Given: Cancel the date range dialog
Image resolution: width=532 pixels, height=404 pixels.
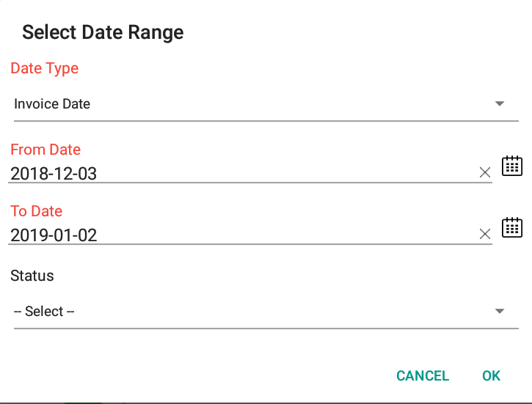Looking at the screenshot, I should click(423, 375).
